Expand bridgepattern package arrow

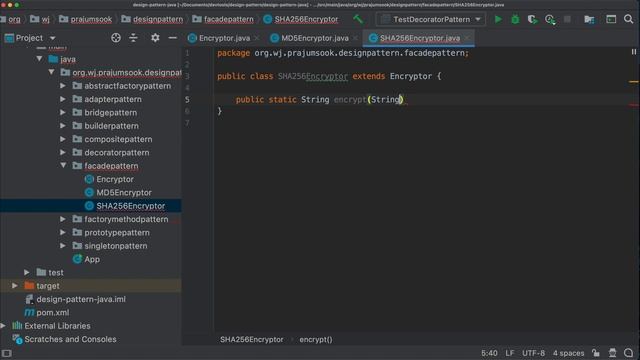63,112
